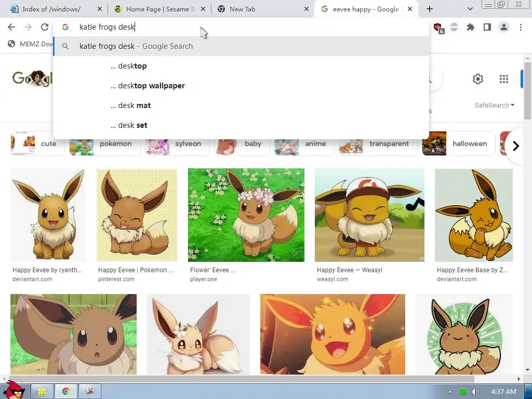Select the 'katie frogs desk - Google Search' suggestion
Screen dimensions: 532x399
(x=241, y=46)
